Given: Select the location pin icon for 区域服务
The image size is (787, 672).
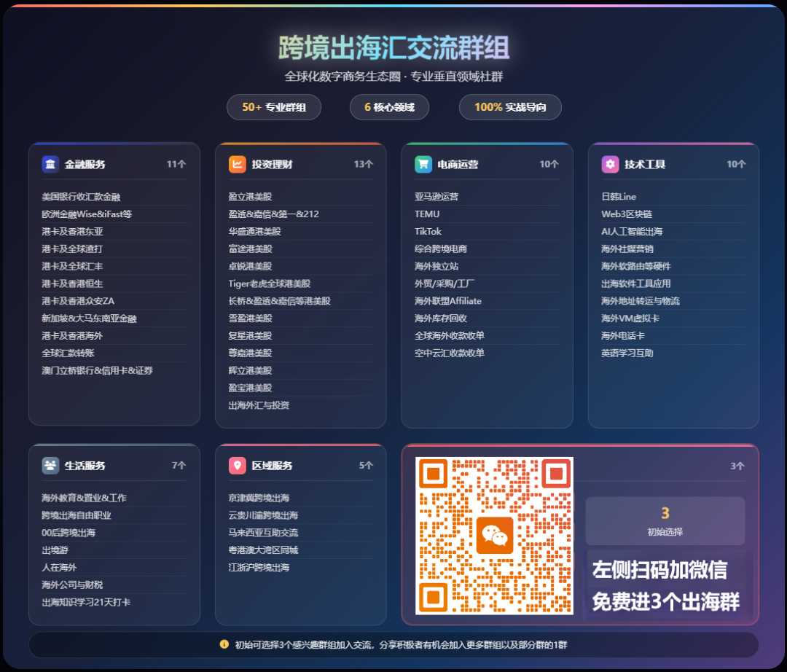Looking at the screenshot, I should point(236,464).
